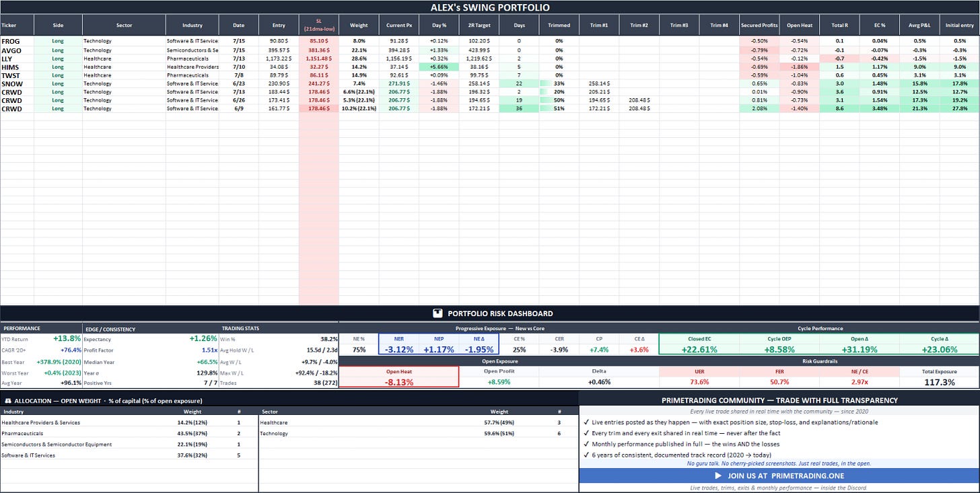
Task: Click the 2.08% secured profits cell
Action: point(759,108)
